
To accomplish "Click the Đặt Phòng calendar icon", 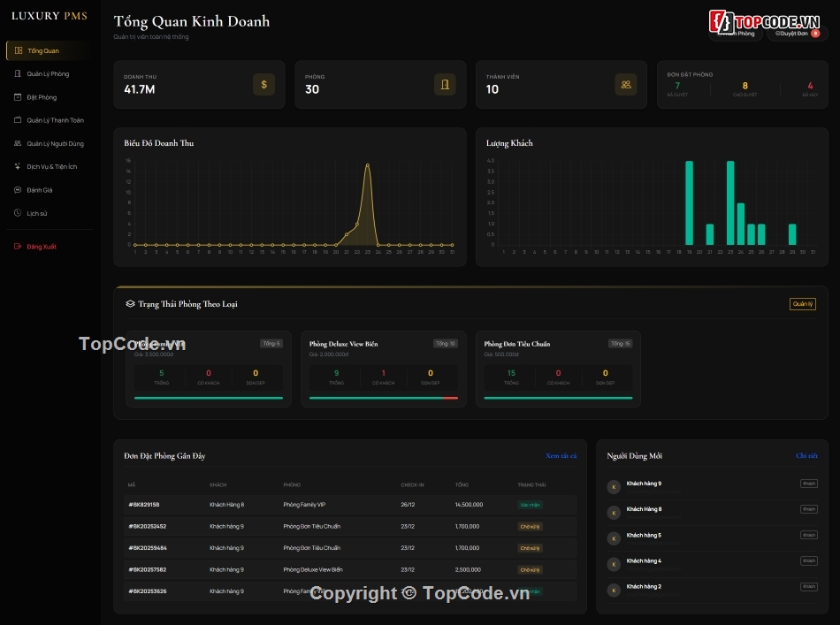I will [x=18, y=97].
